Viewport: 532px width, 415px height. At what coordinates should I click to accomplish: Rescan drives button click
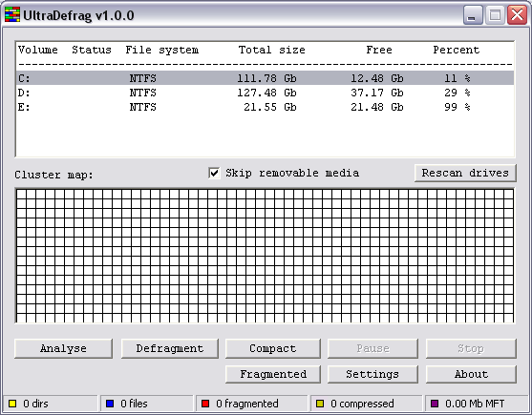click(465, 173)
